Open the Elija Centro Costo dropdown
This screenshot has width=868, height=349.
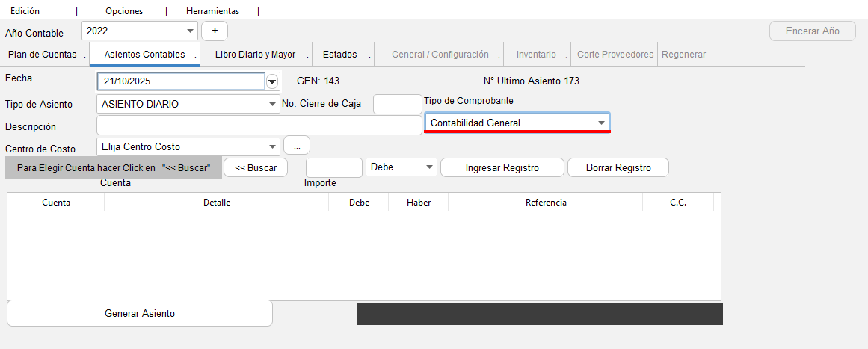coord(272,146)
